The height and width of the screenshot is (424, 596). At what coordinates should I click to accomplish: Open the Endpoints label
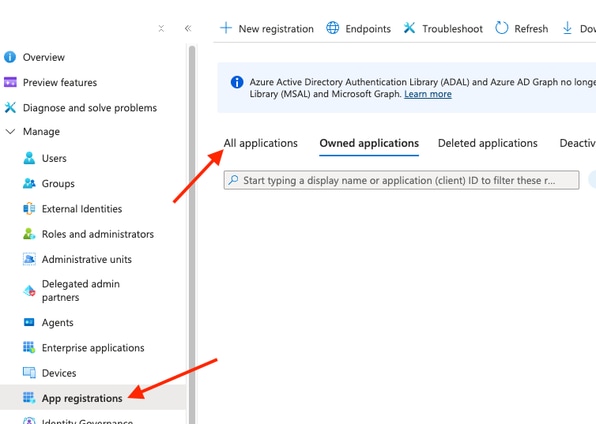tap(368, 29)
